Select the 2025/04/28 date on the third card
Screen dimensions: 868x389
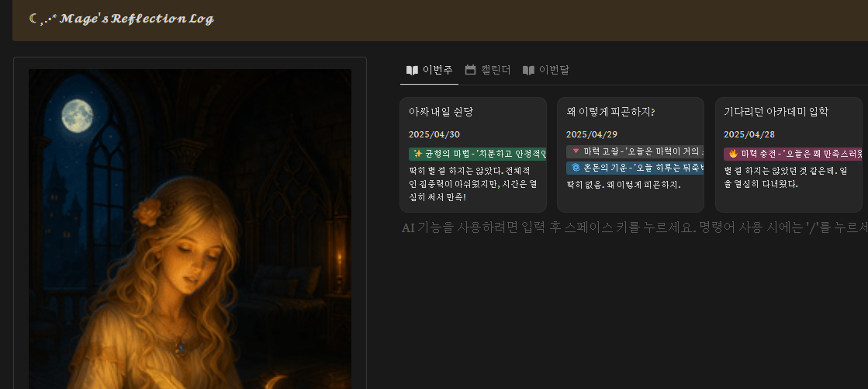pos(750,134)
